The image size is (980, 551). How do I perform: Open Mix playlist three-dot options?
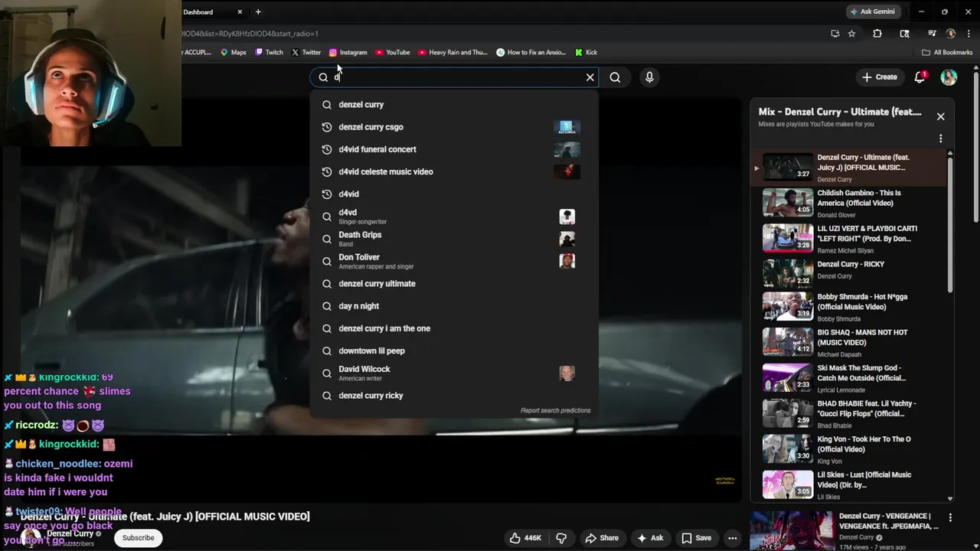tap(940, 139)
